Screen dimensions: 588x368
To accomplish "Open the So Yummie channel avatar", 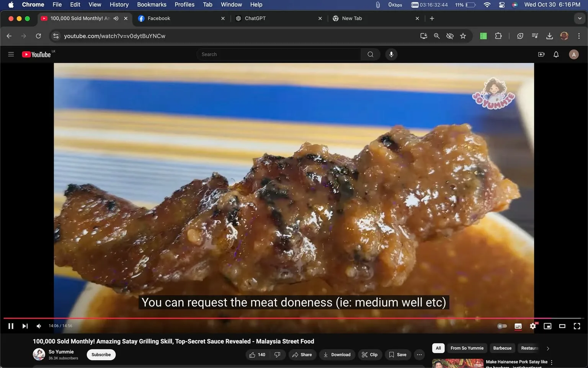I will [39, 355].
